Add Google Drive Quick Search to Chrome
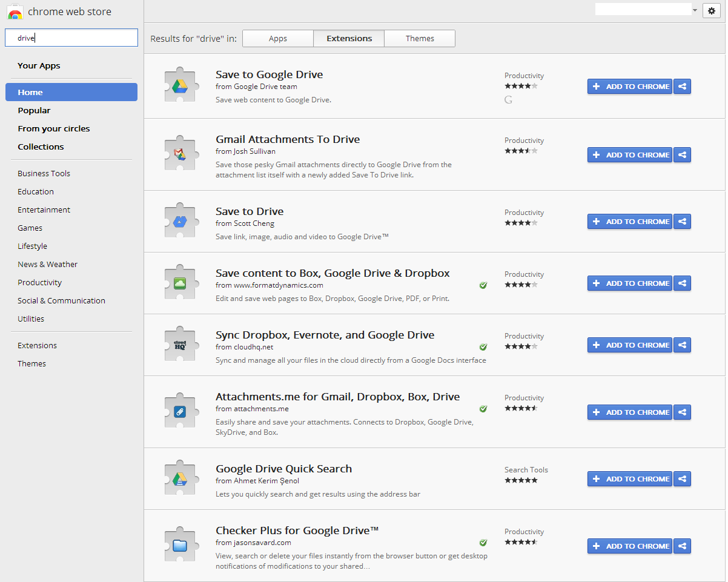Image resolution: width=728 pixels, height=582 pixels. click(629, 478)
